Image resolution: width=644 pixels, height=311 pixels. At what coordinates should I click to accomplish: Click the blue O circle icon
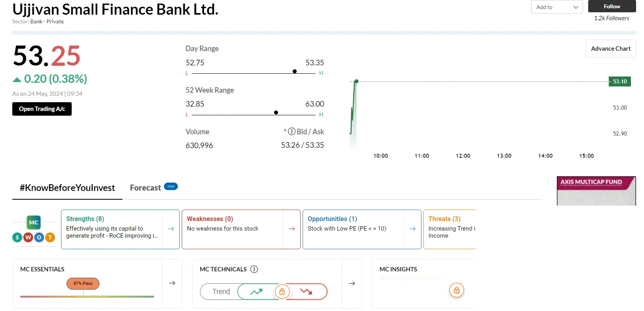pos(39,237)
